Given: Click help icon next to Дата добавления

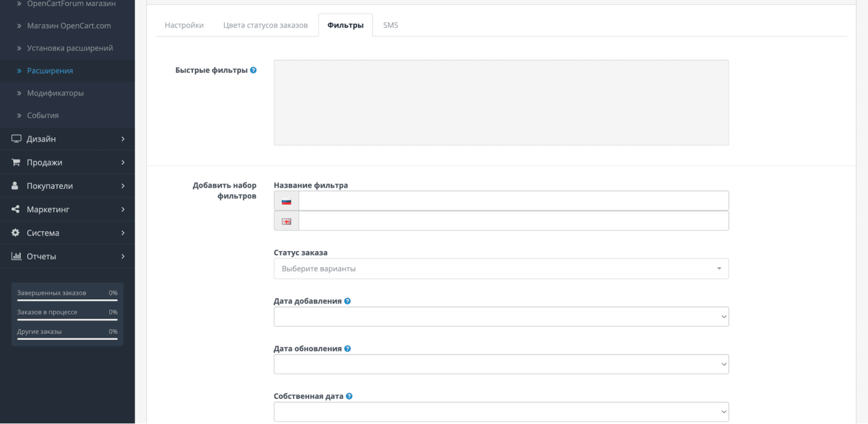Looking at the screenshot, I should tap(348, 301).
